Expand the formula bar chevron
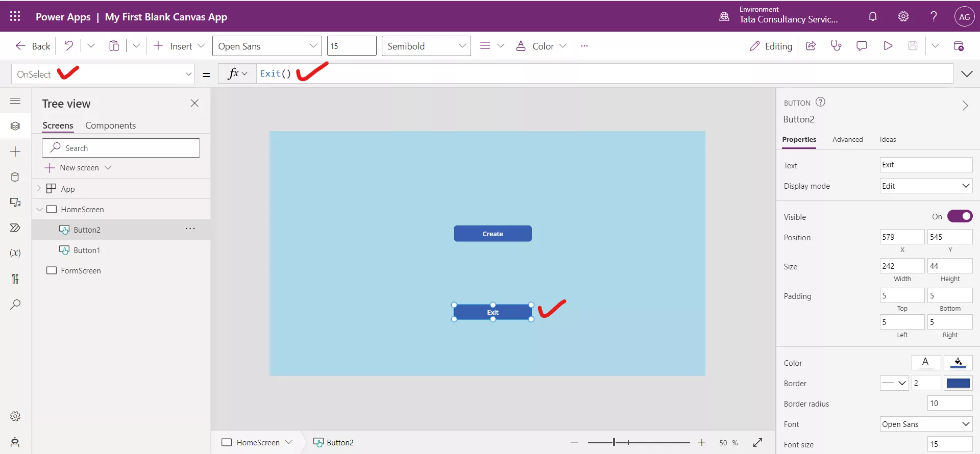Viewport: 980px width, 454px height. [x=967, y=74]
